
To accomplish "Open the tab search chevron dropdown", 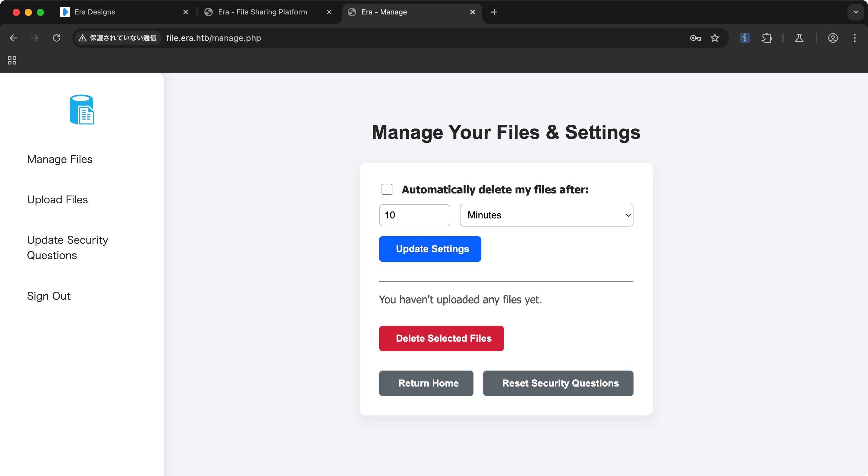I will click(x=856, y=12).
